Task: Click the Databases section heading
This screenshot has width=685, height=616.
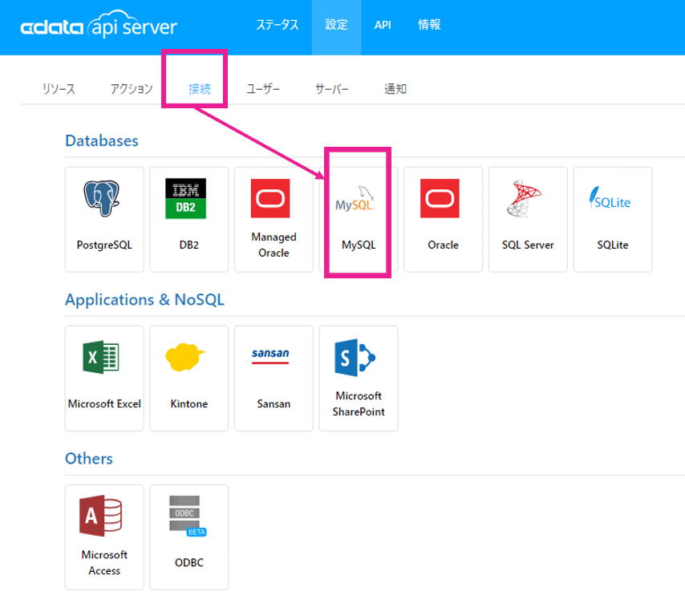Action: tap(102, 140)
